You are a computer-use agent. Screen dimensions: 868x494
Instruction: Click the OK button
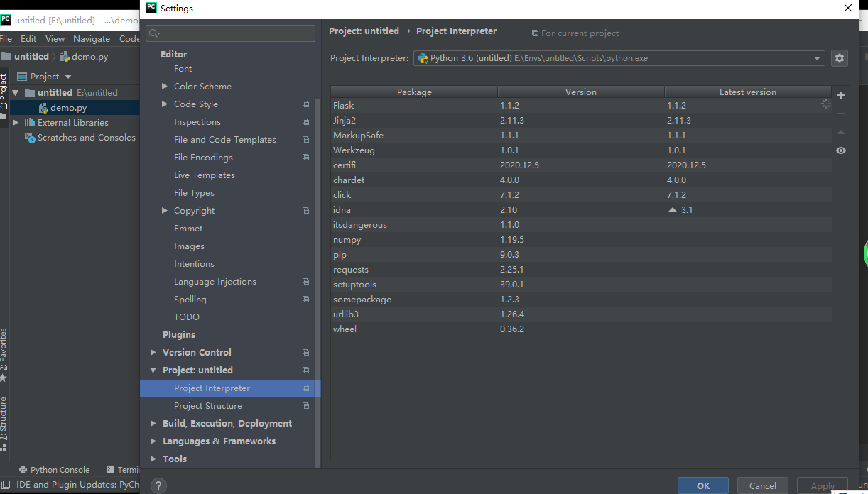pos(703,485)
